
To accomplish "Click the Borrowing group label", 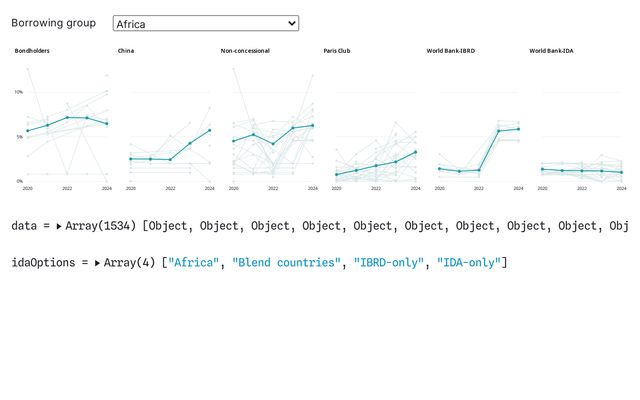I will pos(54,22).
